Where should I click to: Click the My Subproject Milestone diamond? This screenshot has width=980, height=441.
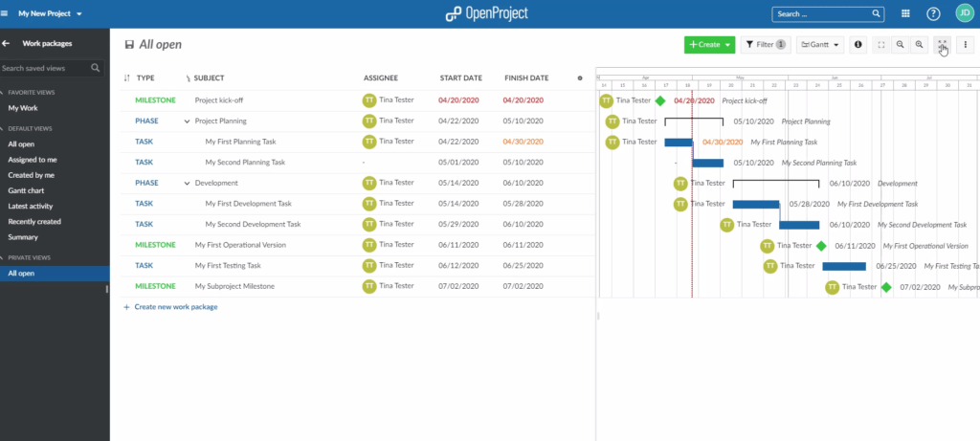click(x=885, y=287)
